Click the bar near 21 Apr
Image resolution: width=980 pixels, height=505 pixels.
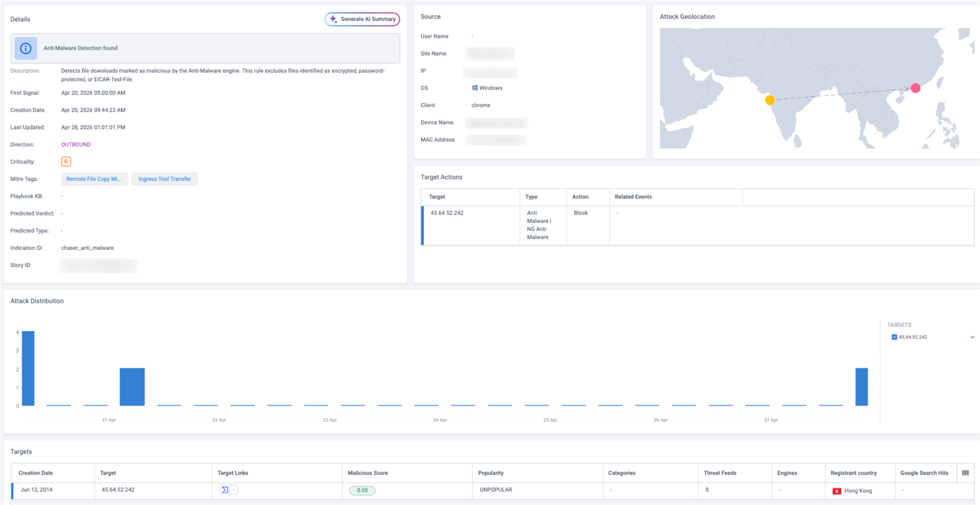pos(132,387)
